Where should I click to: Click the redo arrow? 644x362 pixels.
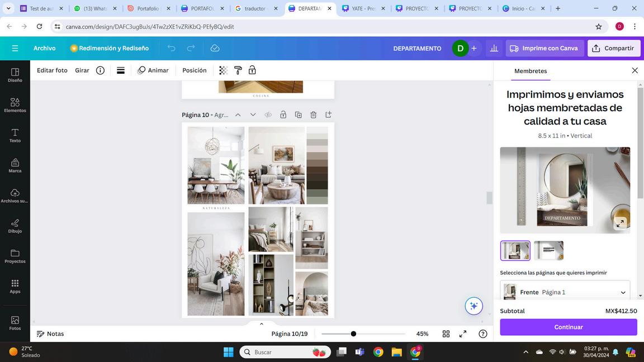[x=191, y=49]
